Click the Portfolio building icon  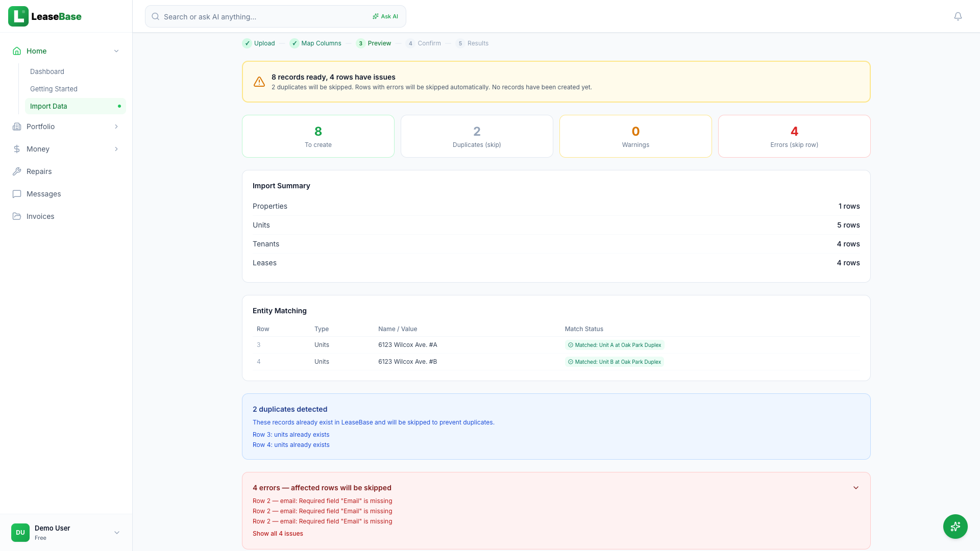[17, 127]
